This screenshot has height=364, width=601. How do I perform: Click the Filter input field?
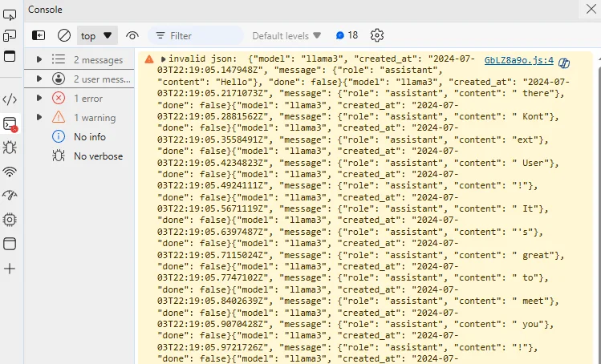pos(201,35)
